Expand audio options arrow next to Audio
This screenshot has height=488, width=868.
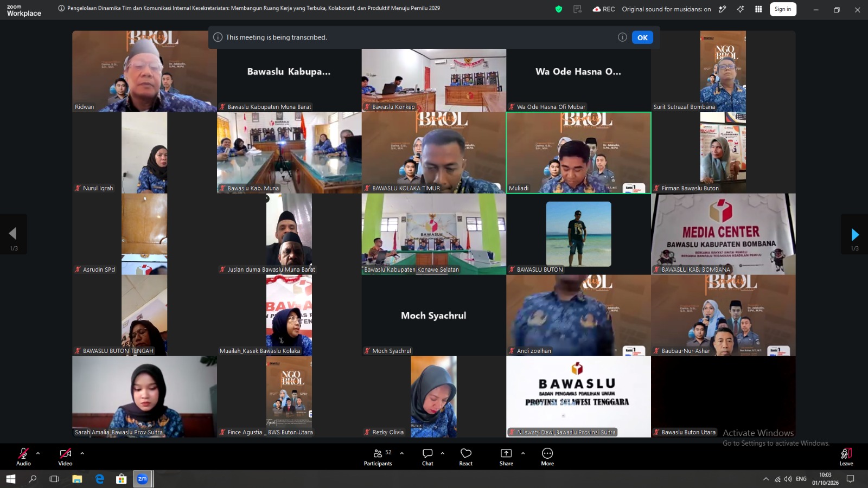[x=38, y=453]
